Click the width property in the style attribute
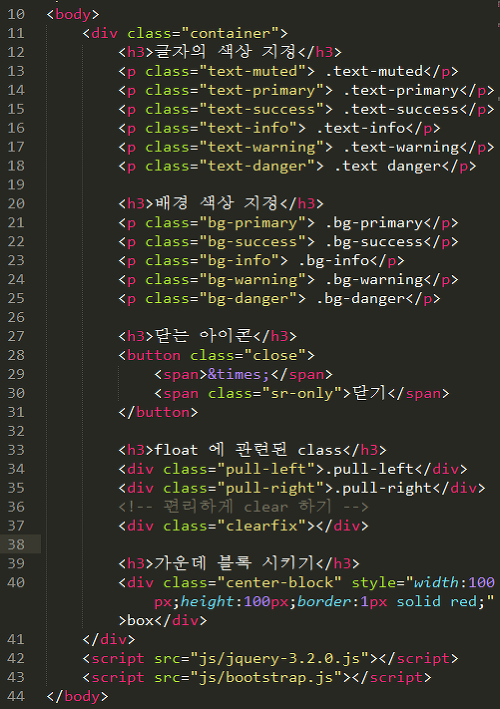 tap(436, 582)
